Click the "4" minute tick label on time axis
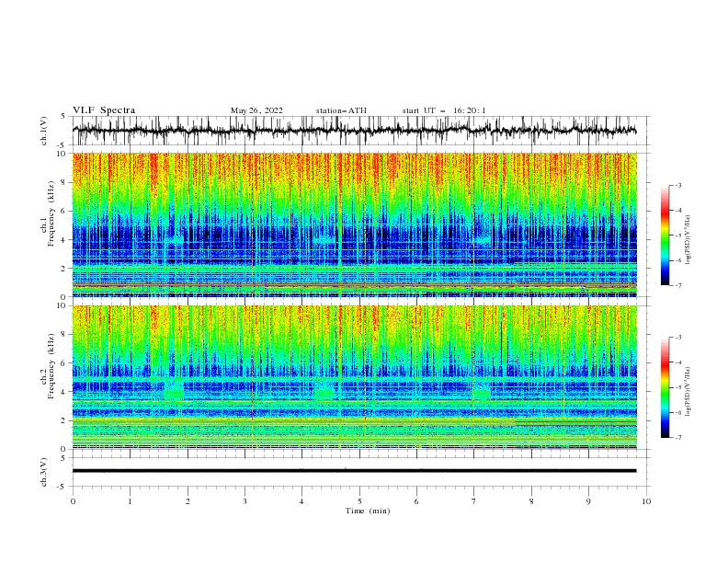This screenshot has height=563, width=728. (x=301, y=501)
